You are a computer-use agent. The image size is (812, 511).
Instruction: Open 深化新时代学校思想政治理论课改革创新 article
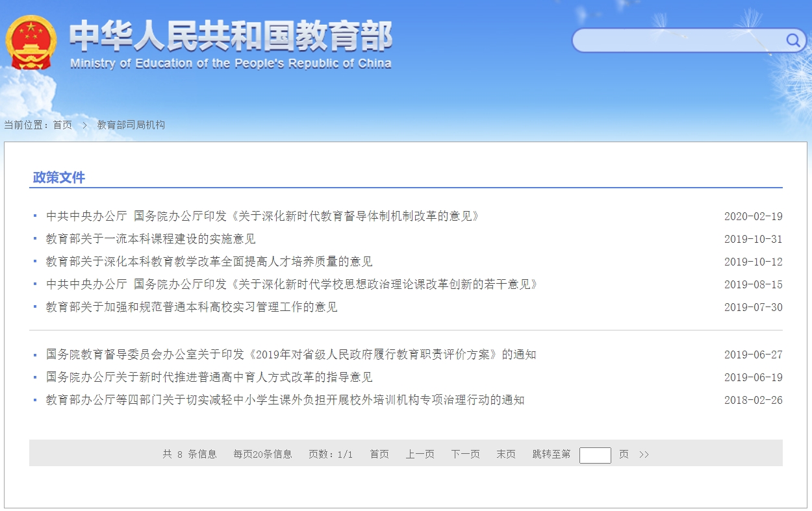(x=292, y=284)
